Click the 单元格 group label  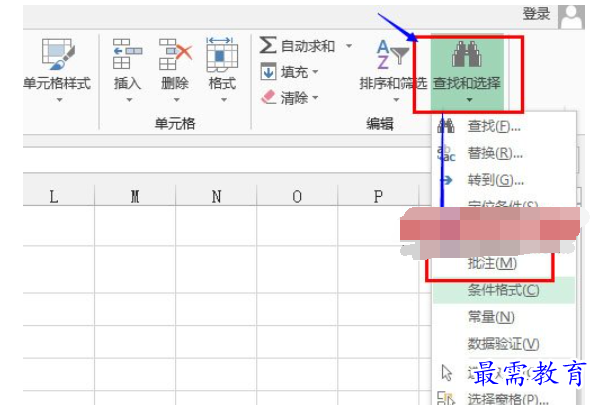(175, 124)
